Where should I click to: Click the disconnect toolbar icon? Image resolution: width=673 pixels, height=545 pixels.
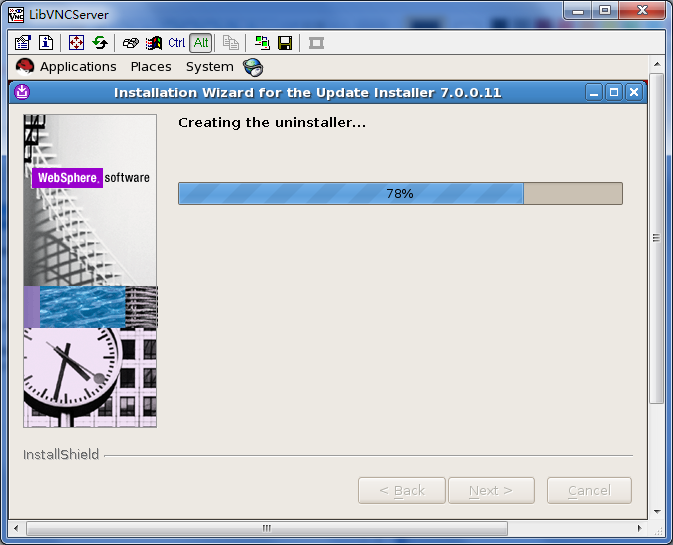coord(316,43)
